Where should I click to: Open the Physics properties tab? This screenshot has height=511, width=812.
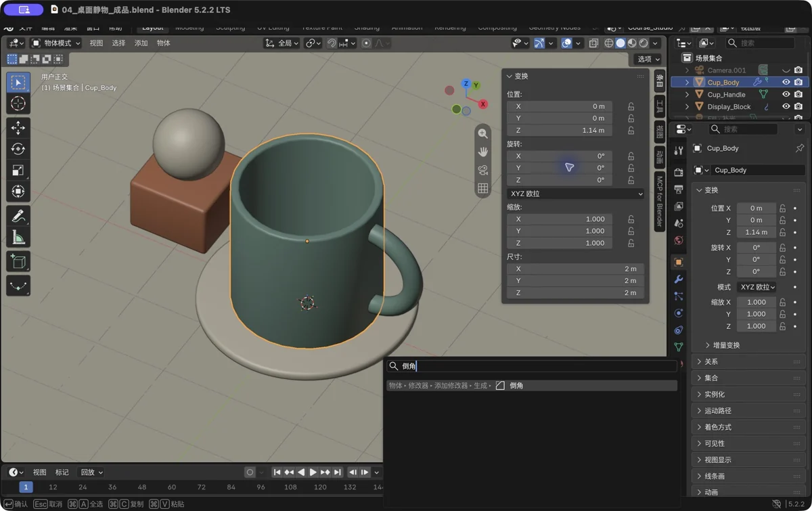(x=679, y=313)
